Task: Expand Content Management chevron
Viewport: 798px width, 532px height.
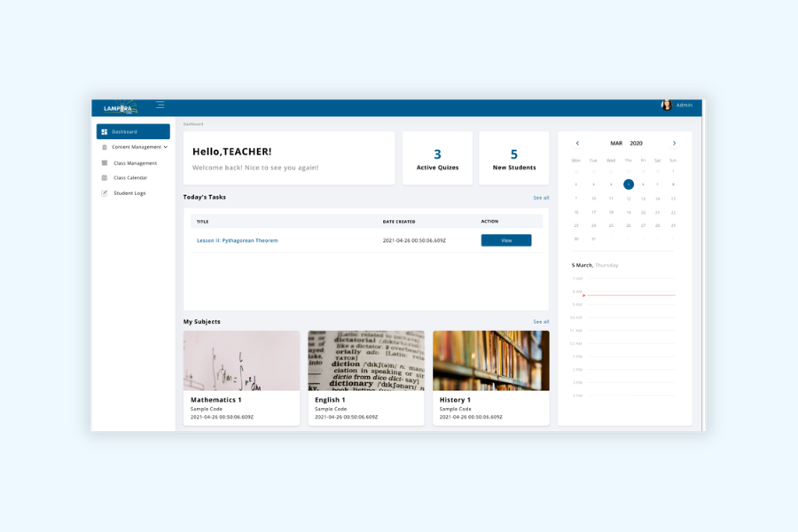Action: click(x=166, y=147)
